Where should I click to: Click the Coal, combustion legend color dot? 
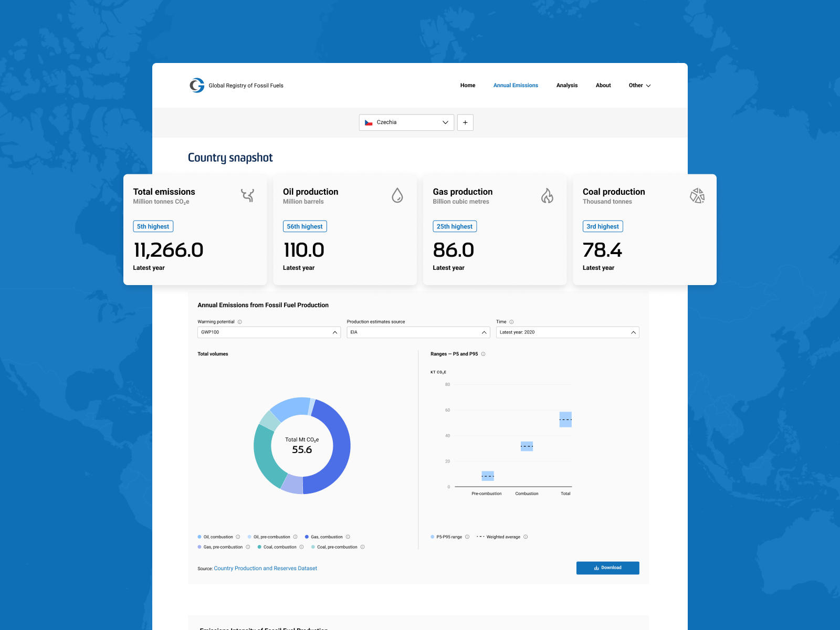[x=259, y=547]
